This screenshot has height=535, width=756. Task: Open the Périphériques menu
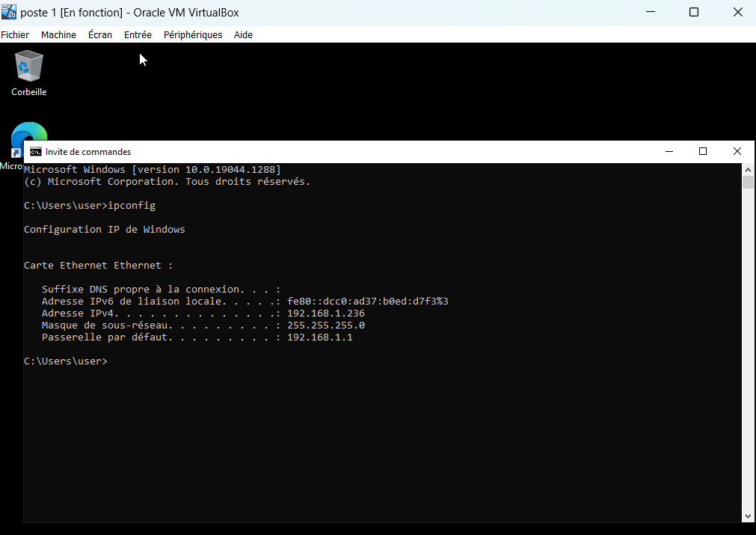pos(193,35)
